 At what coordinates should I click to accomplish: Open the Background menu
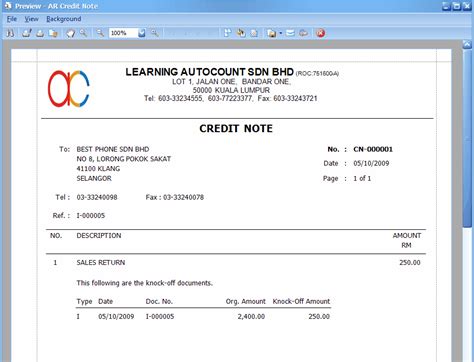[64, 19]
